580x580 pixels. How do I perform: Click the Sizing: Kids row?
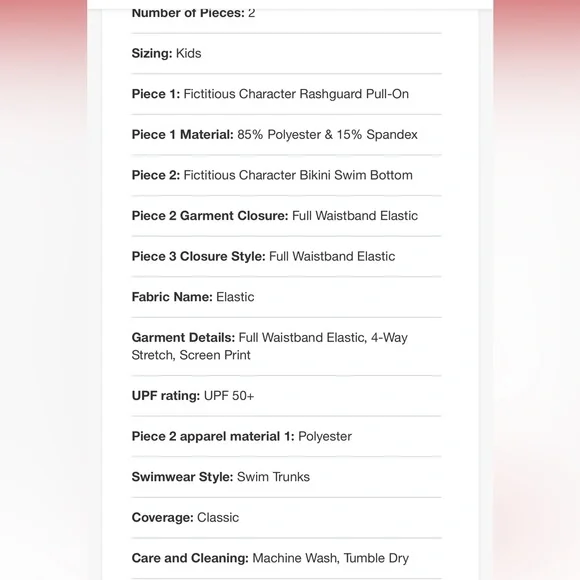[x=286, y=54]
